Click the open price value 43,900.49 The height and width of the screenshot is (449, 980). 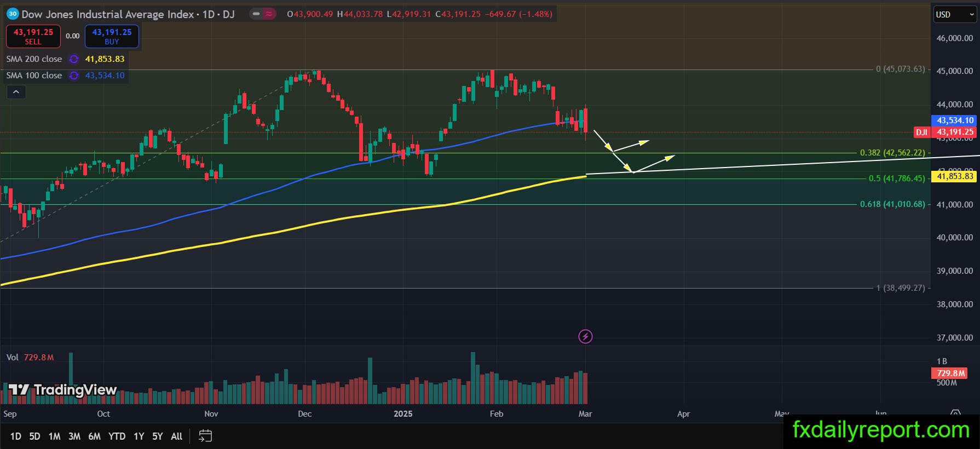pos(313,14)
